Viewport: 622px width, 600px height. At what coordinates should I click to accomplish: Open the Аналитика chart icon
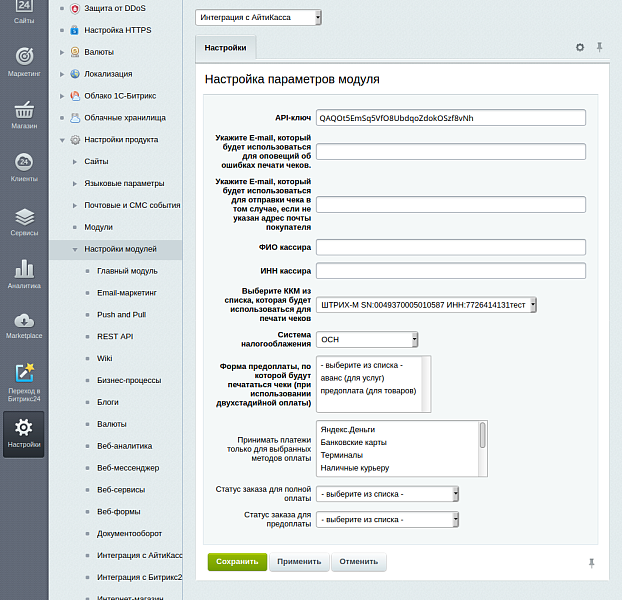coord(24,270)
